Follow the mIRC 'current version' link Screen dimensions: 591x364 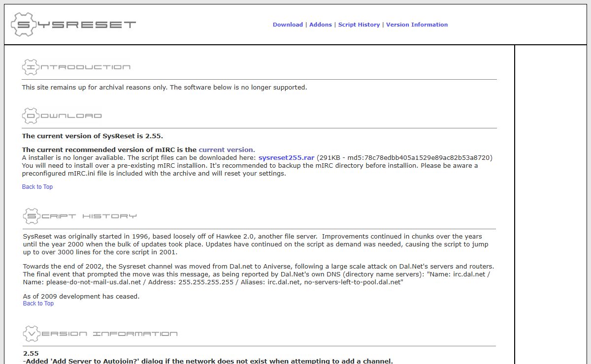[227, 150]
